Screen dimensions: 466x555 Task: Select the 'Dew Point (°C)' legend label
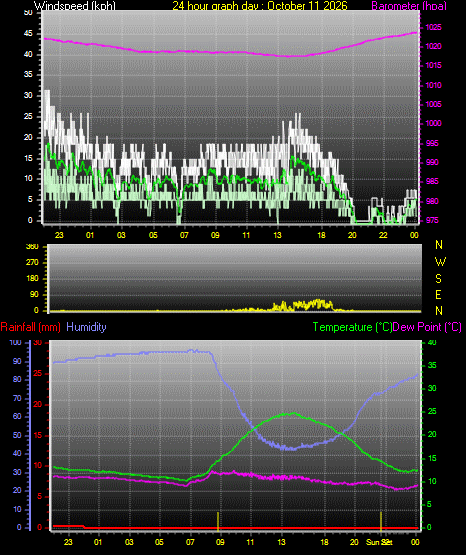tap(427, 327)
